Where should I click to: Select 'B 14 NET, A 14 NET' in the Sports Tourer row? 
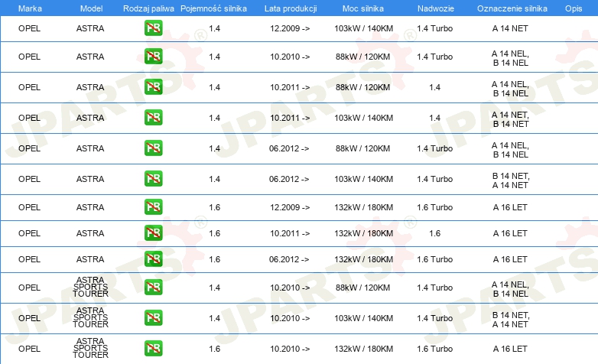(510, 320)
